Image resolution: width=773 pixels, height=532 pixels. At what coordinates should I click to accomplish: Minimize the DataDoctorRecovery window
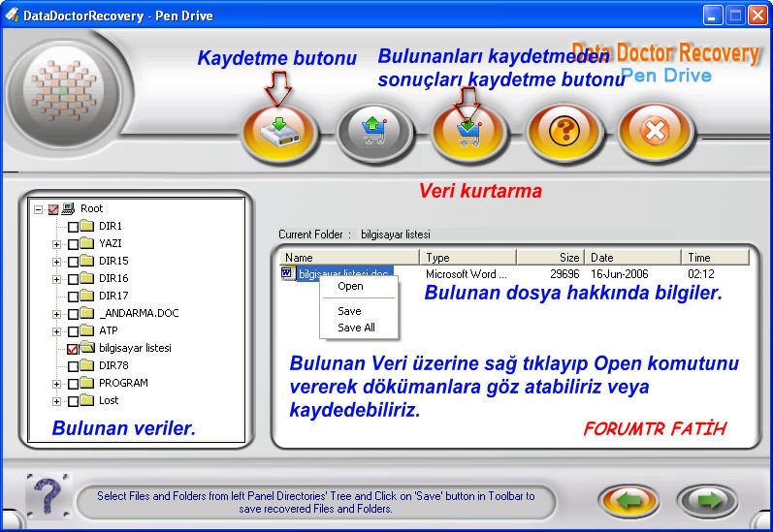(x=712, y=16)
